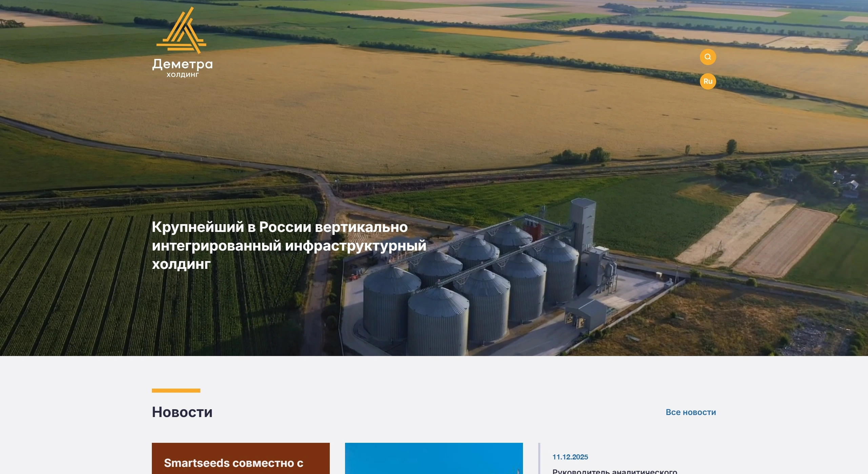Click the холдинг subtitle under the logo
This screenshot has width=868, height=474.
tap(183, 75)
